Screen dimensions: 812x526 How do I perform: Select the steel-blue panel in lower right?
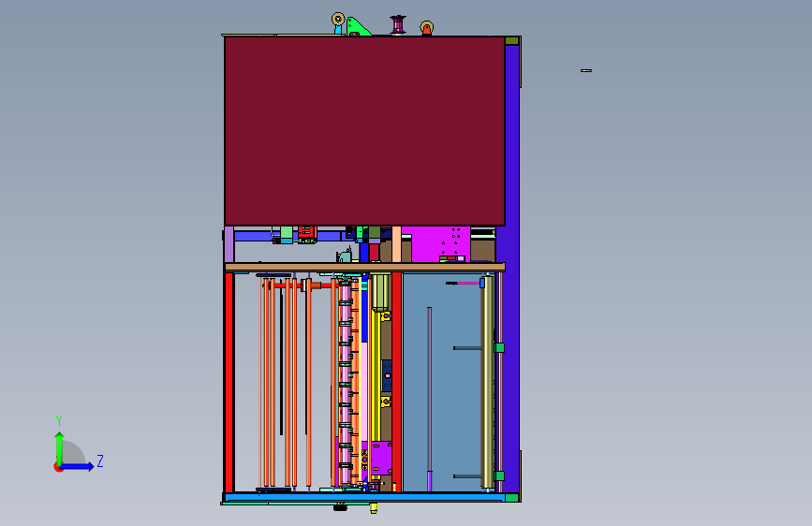(x=442, y=382)
